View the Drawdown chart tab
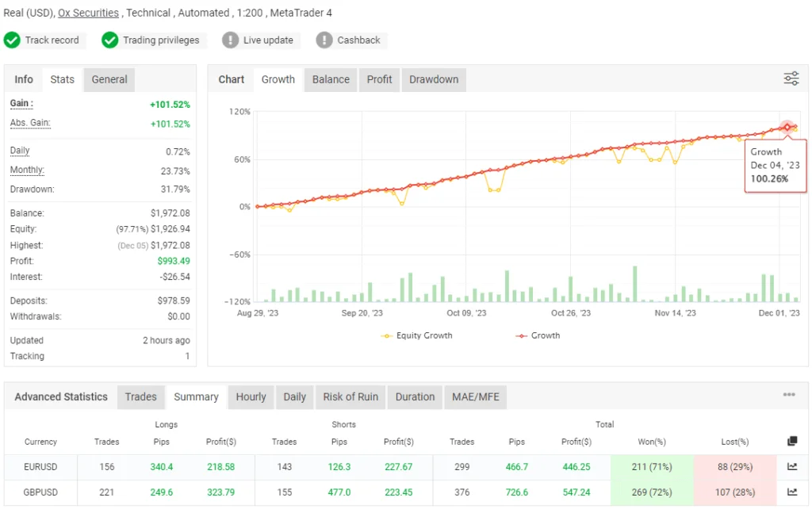Viewport: 812px width, 509px height. (x=433, y=78)
